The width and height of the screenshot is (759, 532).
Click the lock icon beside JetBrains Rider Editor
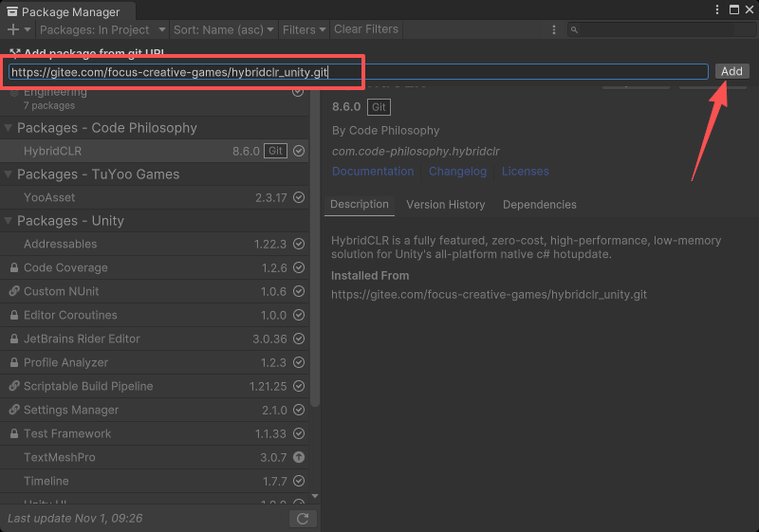pos(14,339)
